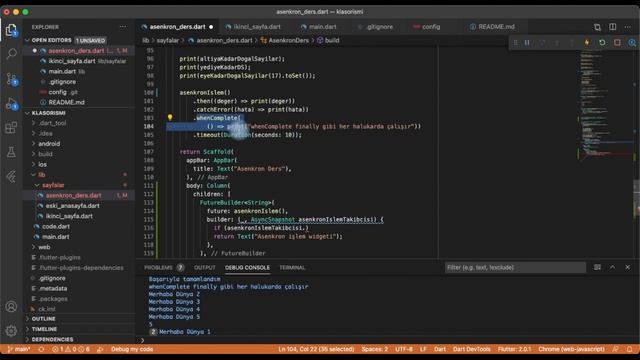The height and width of the screenshot is (360, 640).
Task: Expand the Dependencies section
Action: click(x=52, y=340)
